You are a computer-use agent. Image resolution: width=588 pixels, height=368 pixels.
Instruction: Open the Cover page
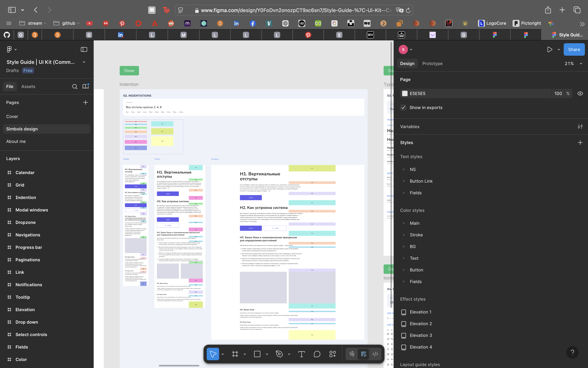click(12, 117)
